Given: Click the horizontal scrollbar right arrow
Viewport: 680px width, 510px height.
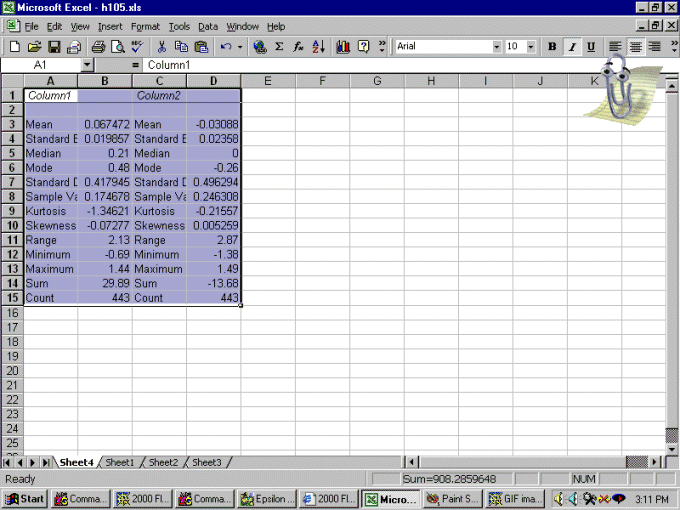Looking at the screenshot, I should click(657, 462).
